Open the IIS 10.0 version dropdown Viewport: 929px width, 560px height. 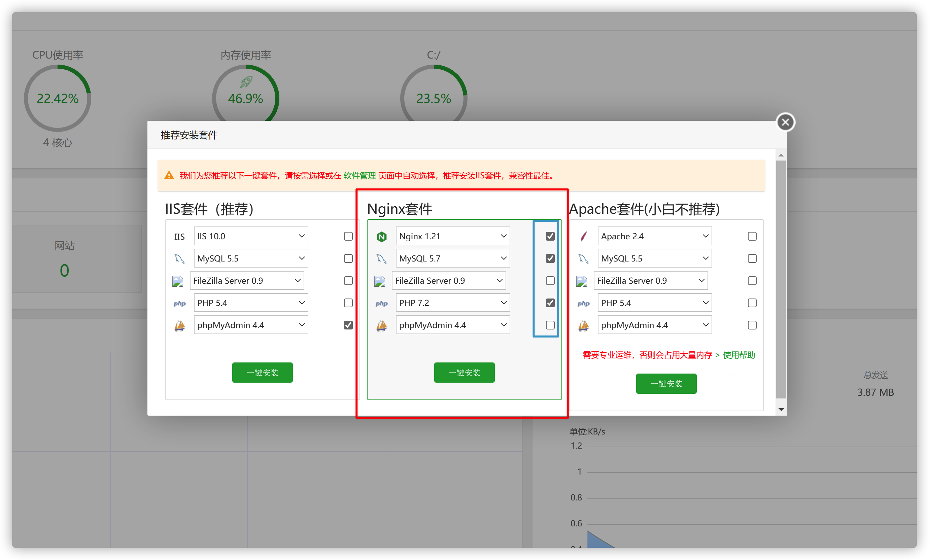251,236
